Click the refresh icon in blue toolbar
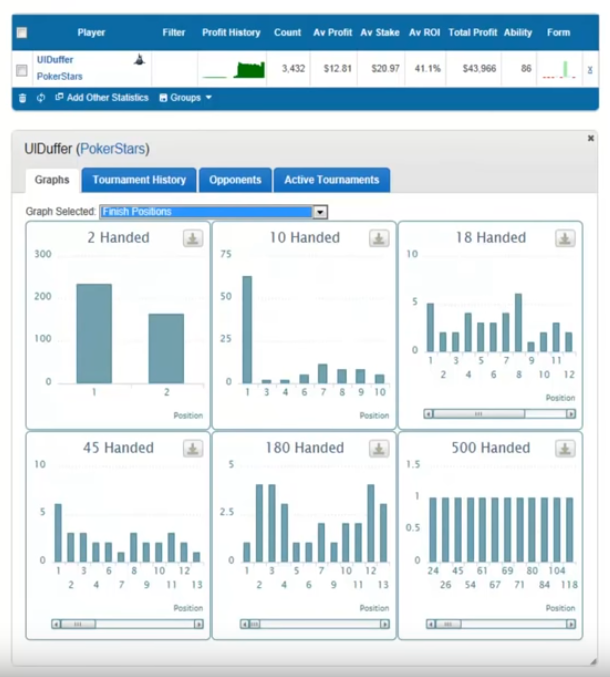The height and width of the screenshot is (677, 610). 41,98
